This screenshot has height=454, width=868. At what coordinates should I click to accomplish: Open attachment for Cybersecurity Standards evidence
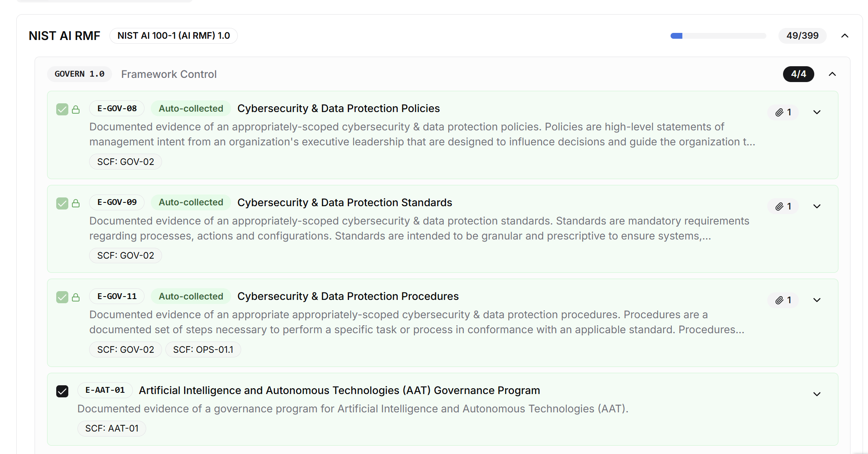(x=783, y=207)
